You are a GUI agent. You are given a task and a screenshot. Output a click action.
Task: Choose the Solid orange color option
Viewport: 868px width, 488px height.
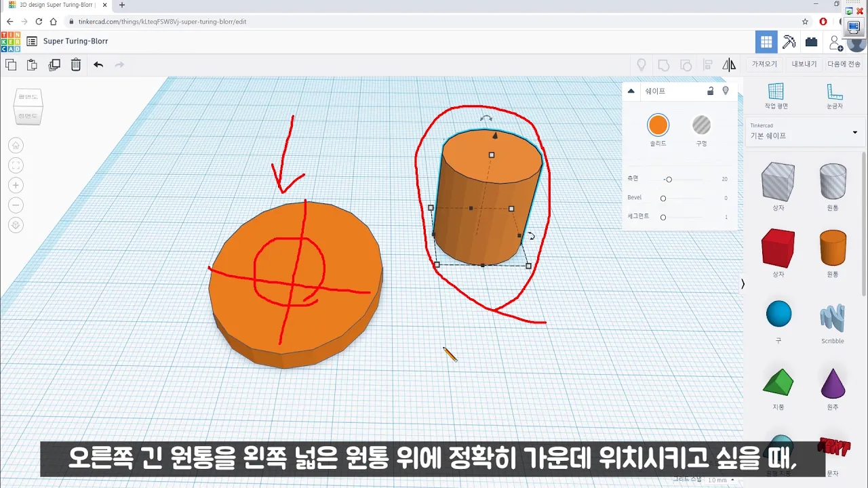[x=658, y=125]
